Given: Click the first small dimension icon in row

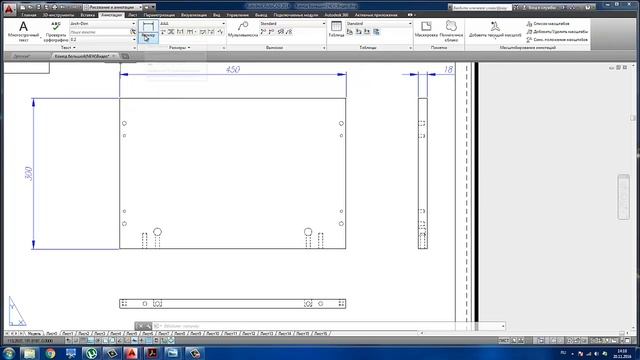Looking at the screenshot, I should tap(163, 31).
